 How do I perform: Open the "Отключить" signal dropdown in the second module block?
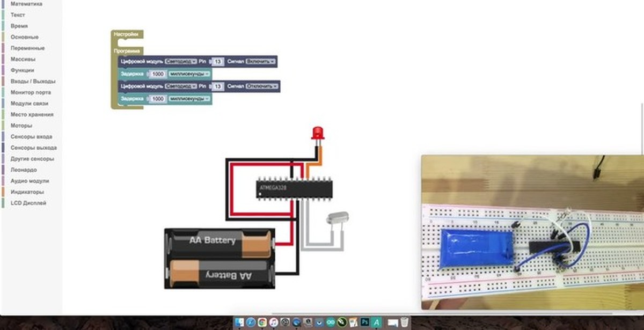tap(262, 86)
